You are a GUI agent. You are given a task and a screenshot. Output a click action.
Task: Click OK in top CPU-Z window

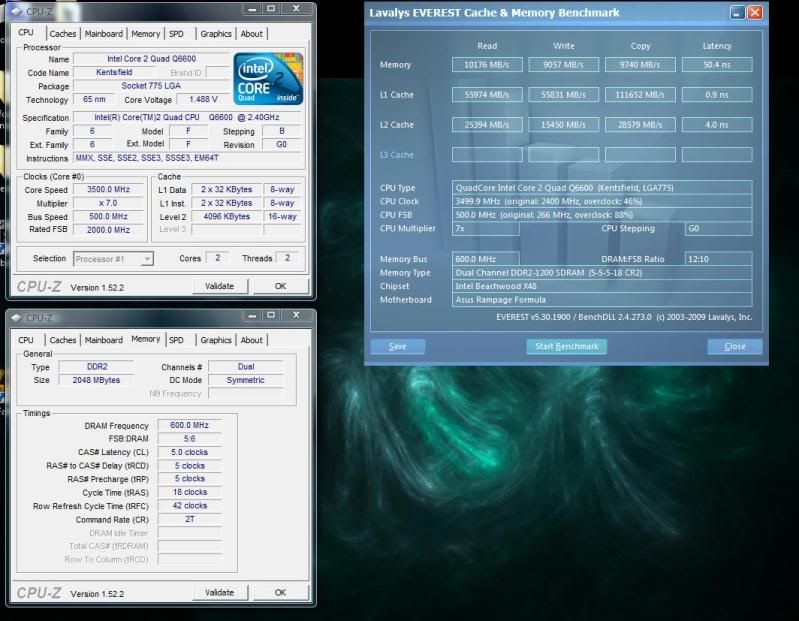(280, 286)
